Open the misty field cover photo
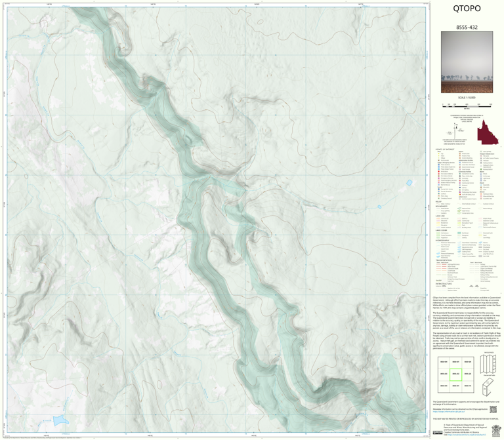Screen dimensions: 504x440 pyautogui.click(x=467, y=62)
